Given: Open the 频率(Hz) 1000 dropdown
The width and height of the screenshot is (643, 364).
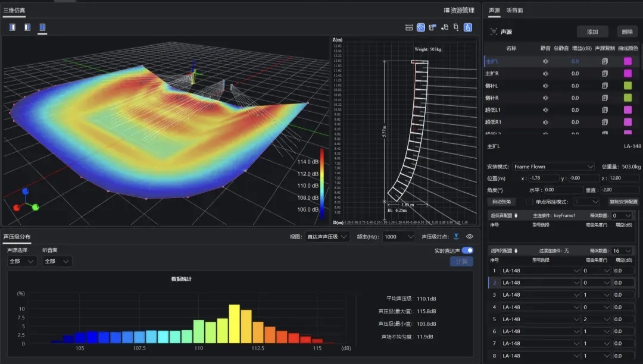Looking at the screenshot, I should 398,237.
